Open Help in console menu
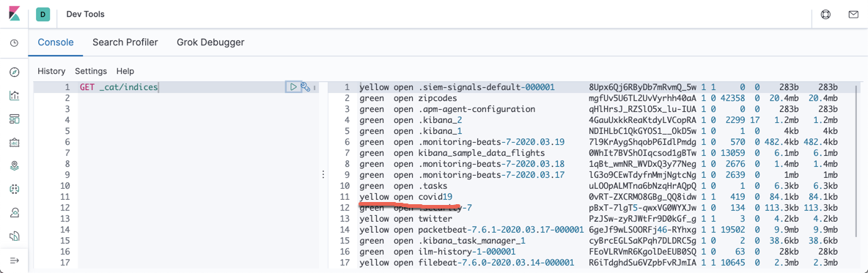868x273 pixels. (125, 71)
